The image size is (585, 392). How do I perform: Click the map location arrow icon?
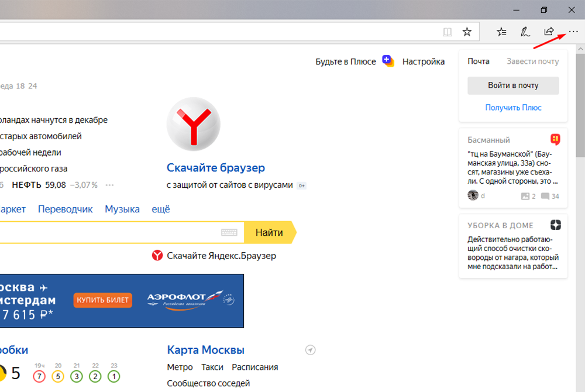click(311, 350)
